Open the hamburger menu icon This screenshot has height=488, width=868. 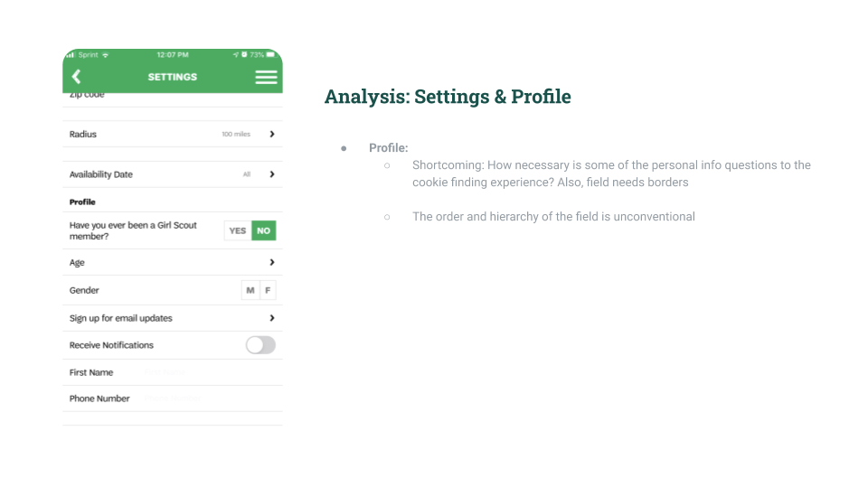point(266,77)
